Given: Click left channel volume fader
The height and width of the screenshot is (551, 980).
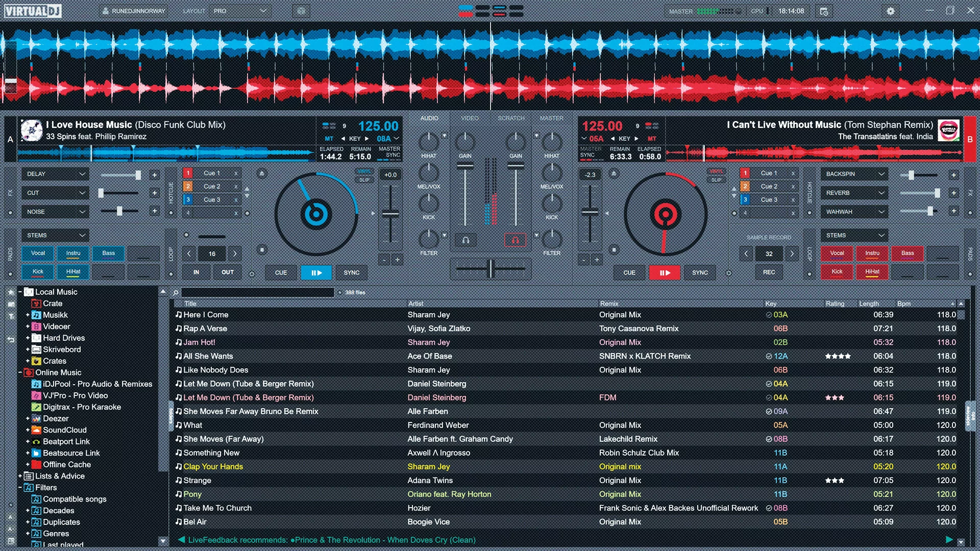Looking at the screenshot, I should tap(465, 166).
